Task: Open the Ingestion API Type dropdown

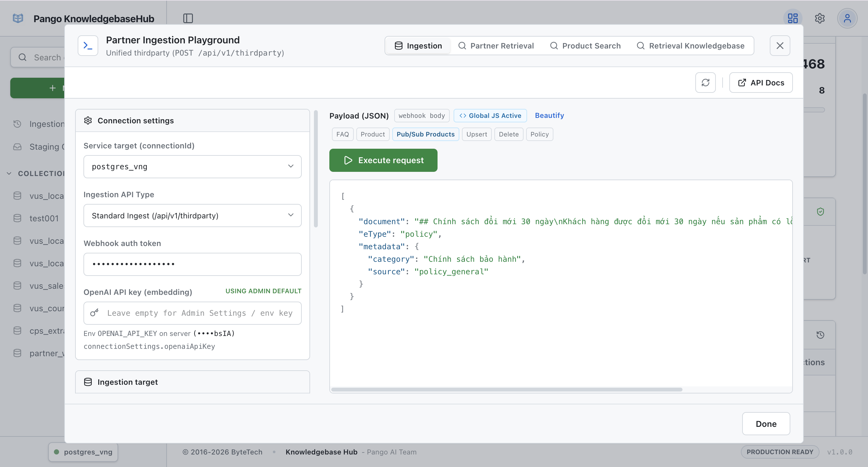Action: 192,216
